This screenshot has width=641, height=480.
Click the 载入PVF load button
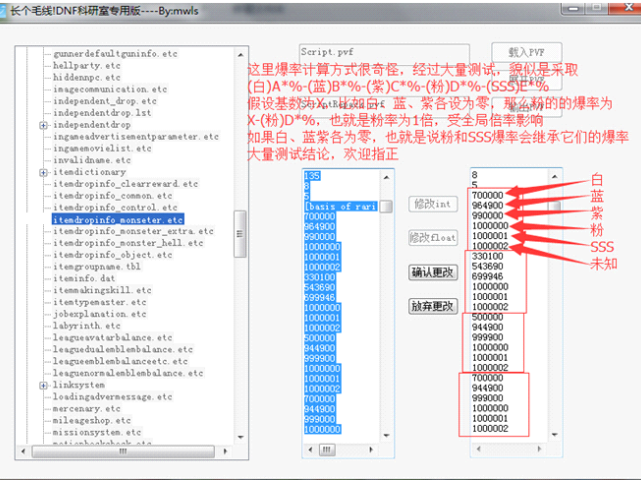pos(526,51)
